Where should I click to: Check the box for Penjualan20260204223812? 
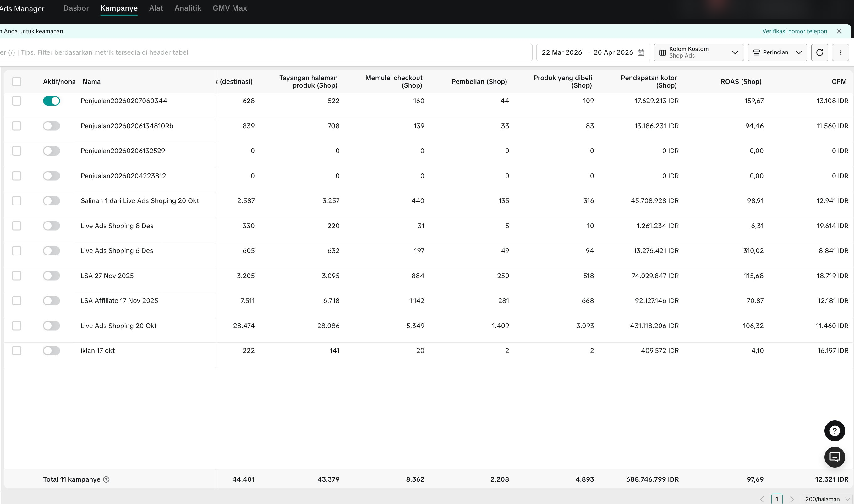coord(17,176)
